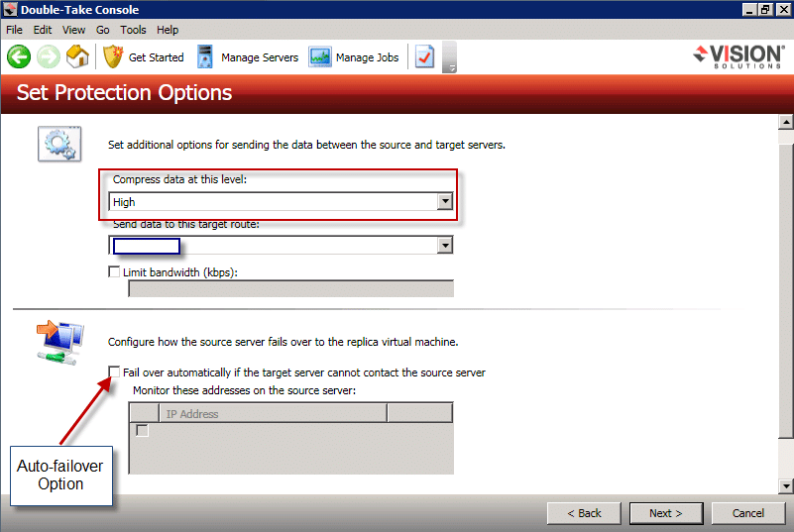Viewport: 794px width, 532px height.
Task: Click the Cancel button
Action: 748,513
